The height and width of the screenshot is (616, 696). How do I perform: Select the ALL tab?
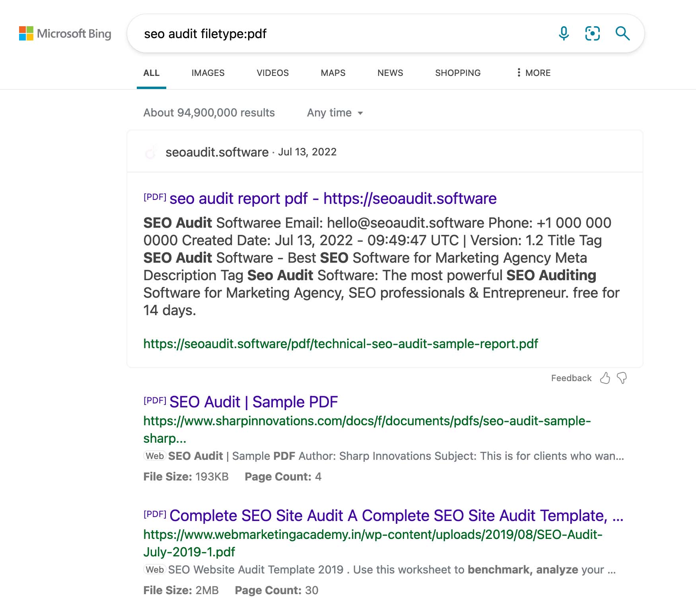coord(152,73)
